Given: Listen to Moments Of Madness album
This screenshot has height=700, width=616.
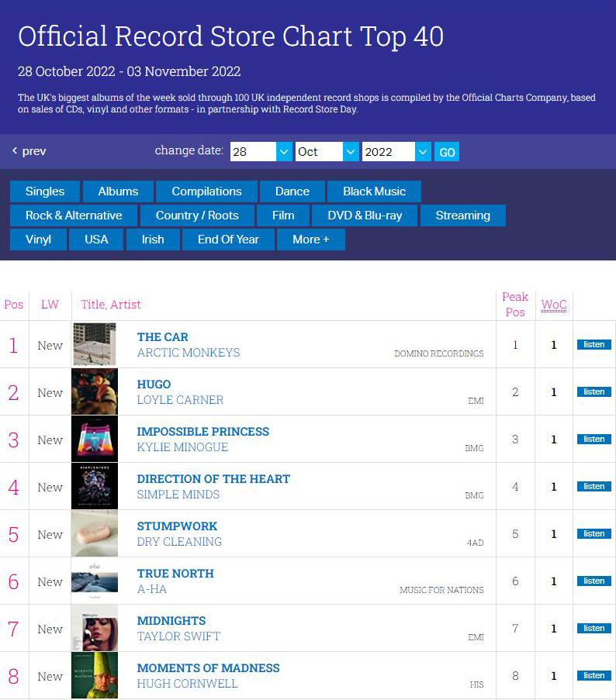Looking at the screenshot, I should pos(594,676).
